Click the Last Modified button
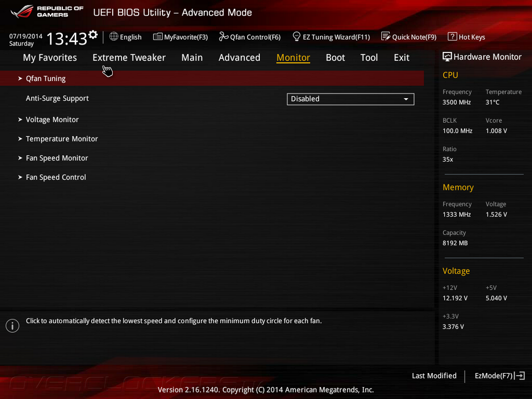Screen dimensions: 532x399 point(434,376)
